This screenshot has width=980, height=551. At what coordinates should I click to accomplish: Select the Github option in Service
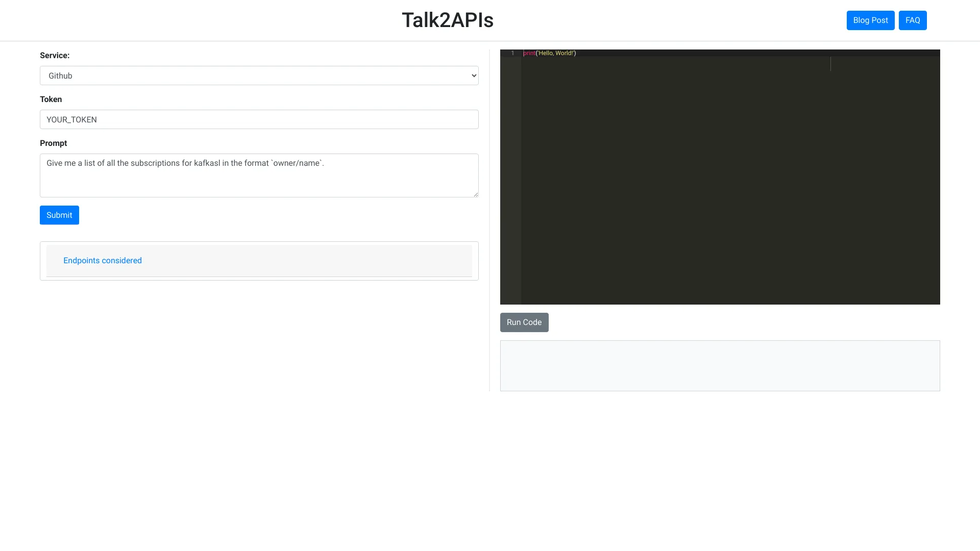[x=259, y=75]
